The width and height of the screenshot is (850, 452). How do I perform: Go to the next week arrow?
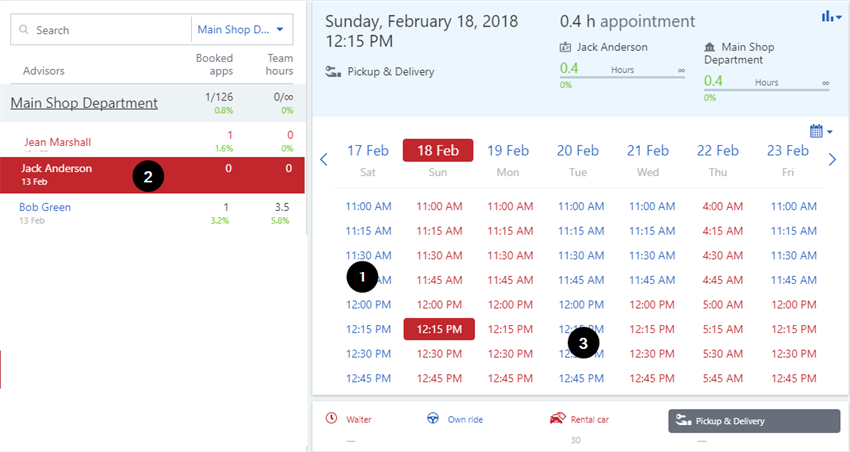click(832, 159)
